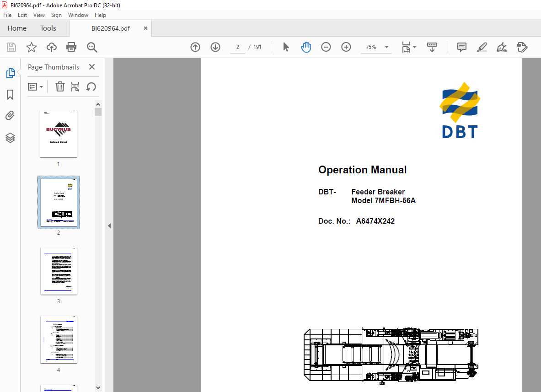Close the BI620964.pdf tab

click(145, 28)
